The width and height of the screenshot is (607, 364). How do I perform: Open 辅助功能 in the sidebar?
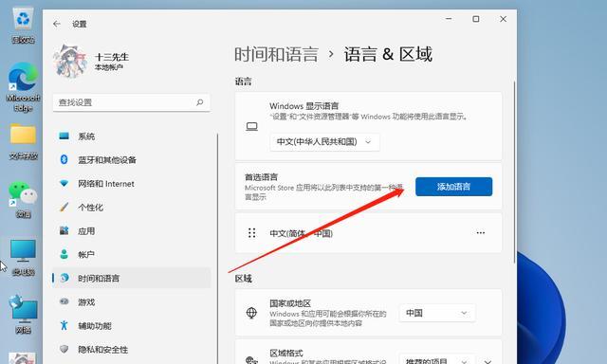[132, 326]
